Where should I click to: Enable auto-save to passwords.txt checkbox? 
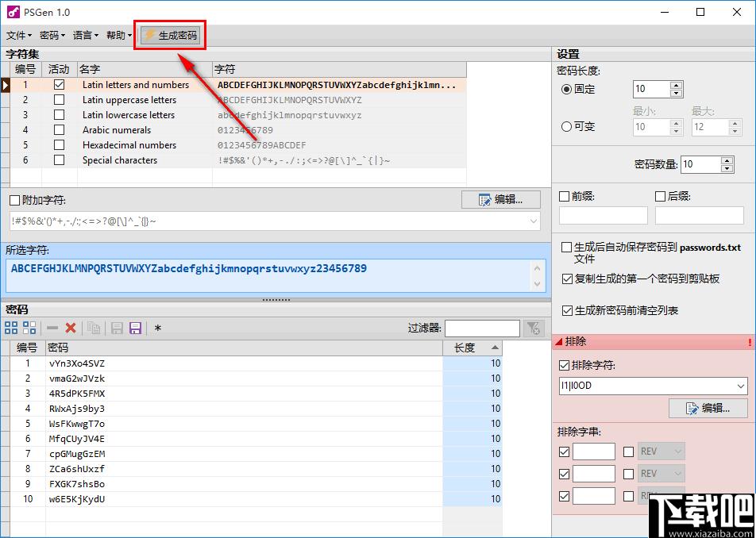567,248
